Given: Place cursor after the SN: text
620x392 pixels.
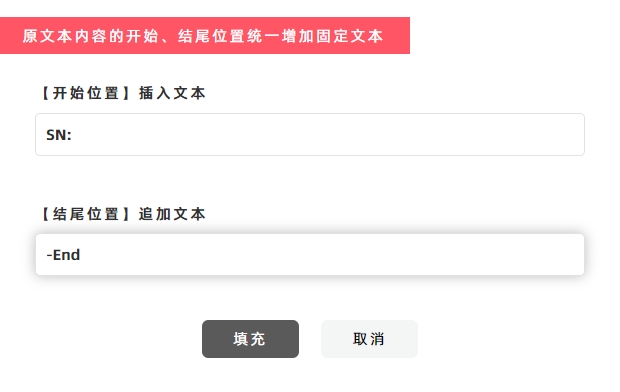Looking at the screenshot, I should [x=73, y=135].
